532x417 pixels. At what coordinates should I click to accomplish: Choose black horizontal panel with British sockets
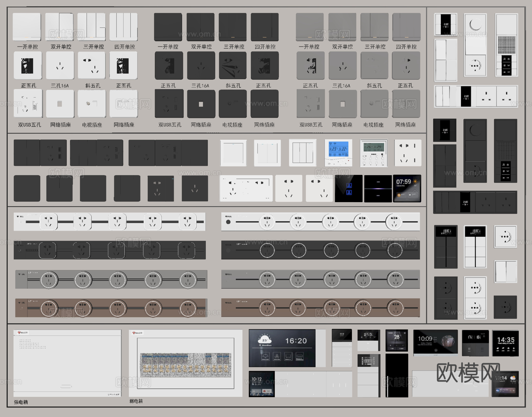point(475,202)
